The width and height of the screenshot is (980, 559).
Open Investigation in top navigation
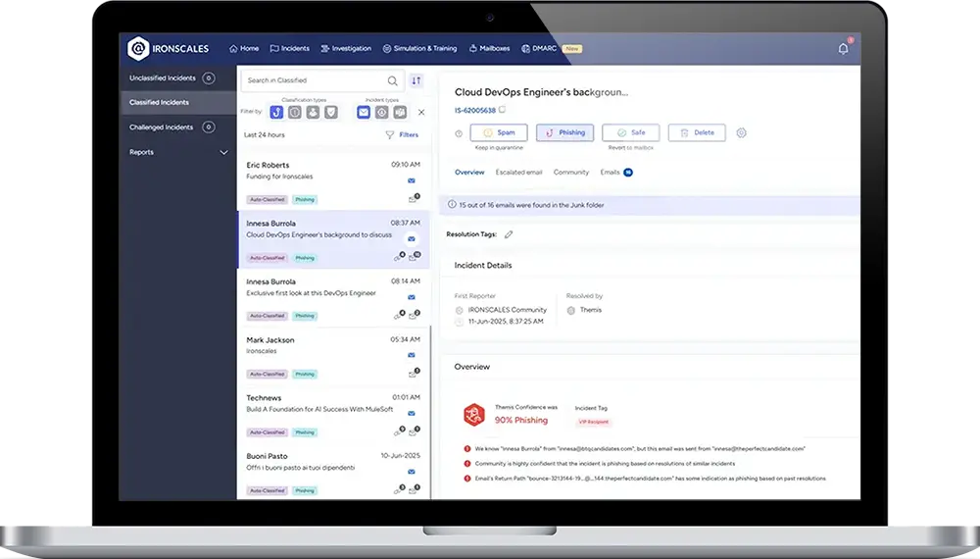coord(346,49)
